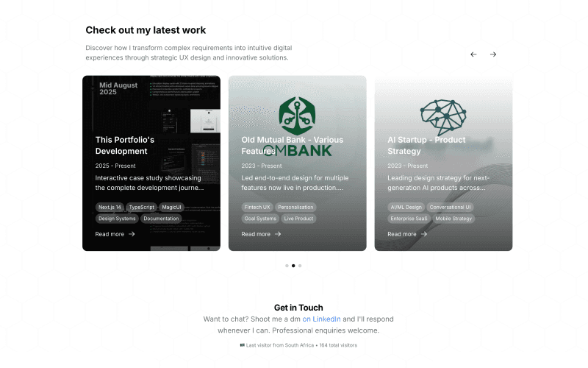This screenshot has width=588, height=368.
Task: Open Read more on This Portfolio's Development
Action: coord(115,234)
